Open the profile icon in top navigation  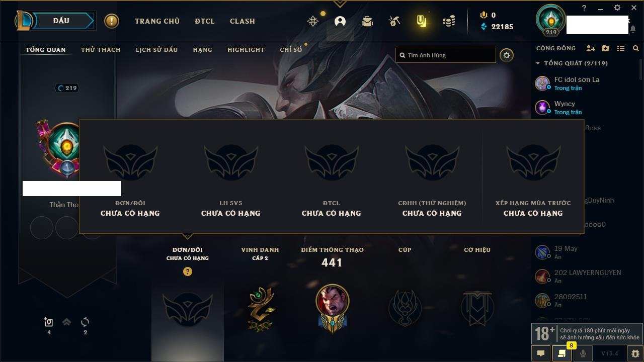click(340, 21)
